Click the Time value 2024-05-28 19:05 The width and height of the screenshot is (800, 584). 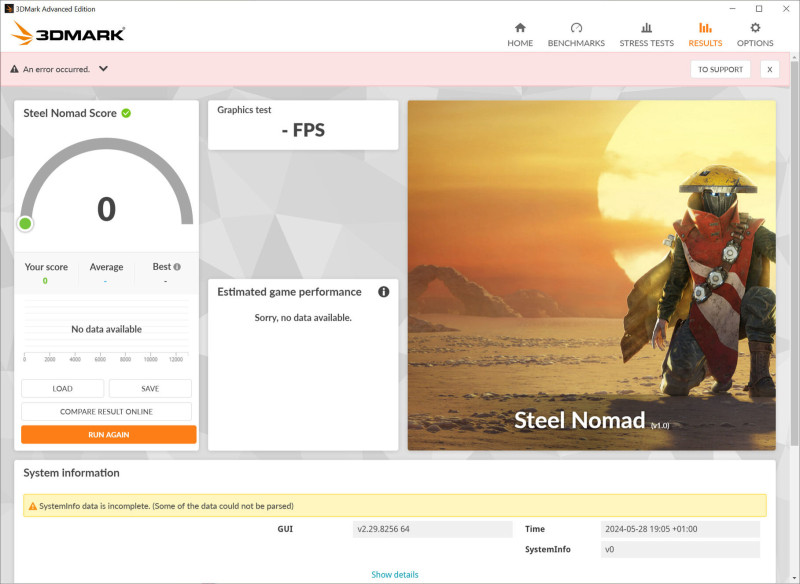[x=680, y=529]
